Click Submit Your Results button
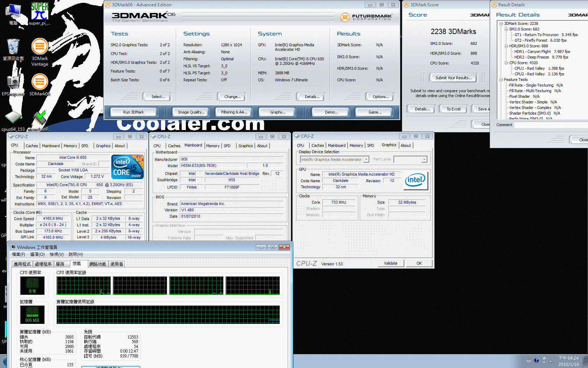The width and height of the screenshot is (588, 368). point(453,78)
